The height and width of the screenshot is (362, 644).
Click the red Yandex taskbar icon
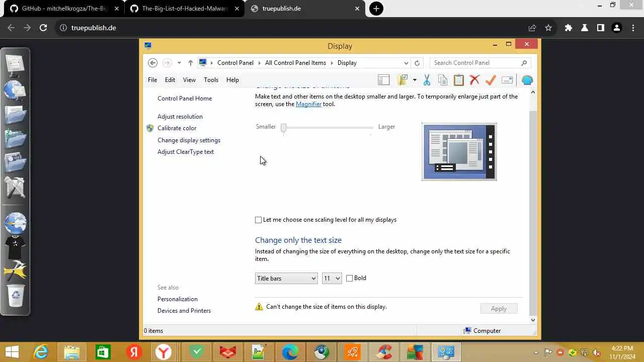coord(134,352)
